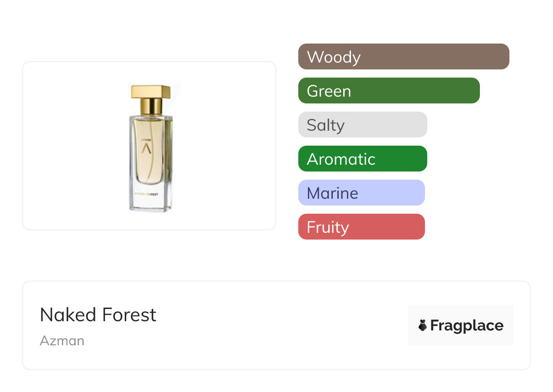Choose the red Fruity accord bar
This screenshot has height=392, width=553.
click(x=361, y=227)
